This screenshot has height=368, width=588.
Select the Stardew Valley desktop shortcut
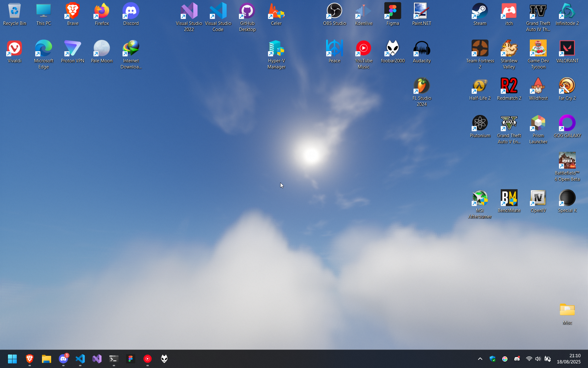[x=509, y=55]
